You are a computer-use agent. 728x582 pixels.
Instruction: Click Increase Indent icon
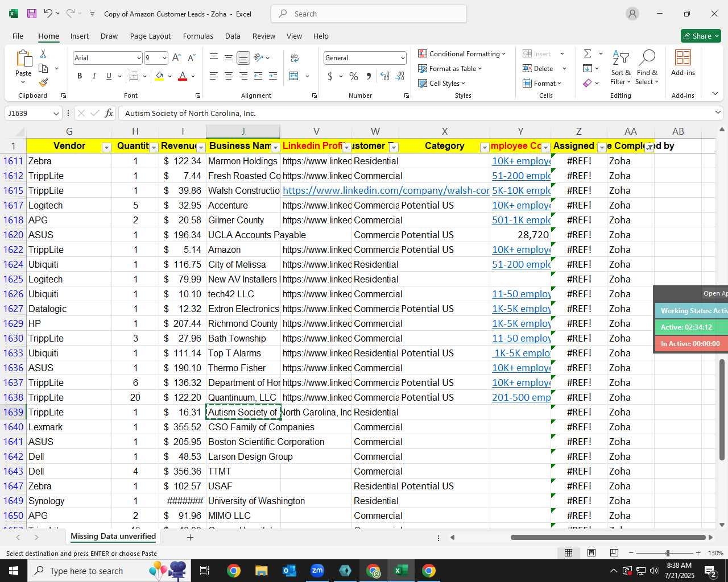273,76
